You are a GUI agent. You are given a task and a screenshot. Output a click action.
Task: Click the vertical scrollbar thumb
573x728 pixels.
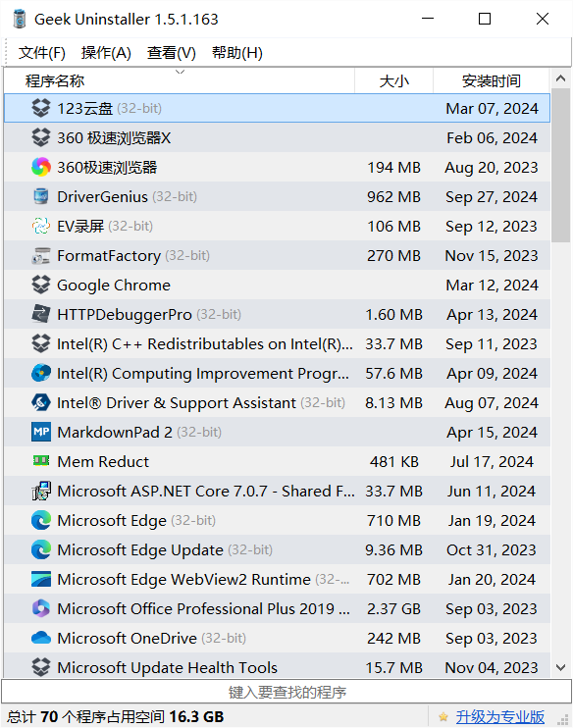point(560,165)
